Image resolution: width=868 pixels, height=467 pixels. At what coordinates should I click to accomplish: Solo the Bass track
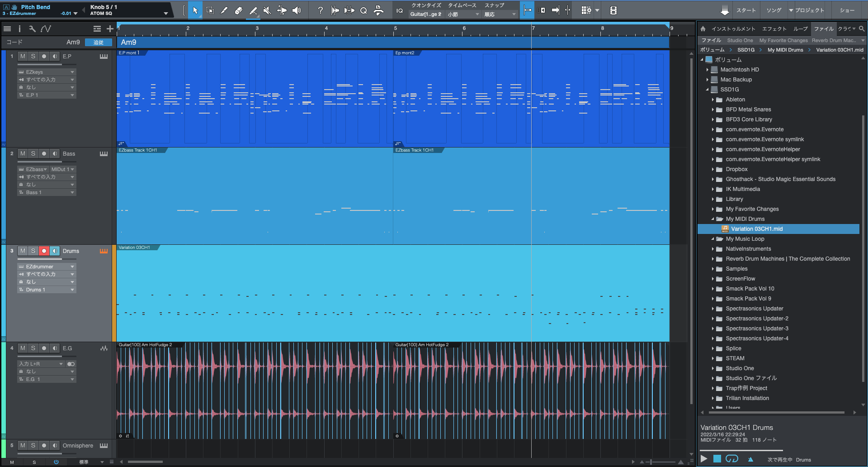33,154
